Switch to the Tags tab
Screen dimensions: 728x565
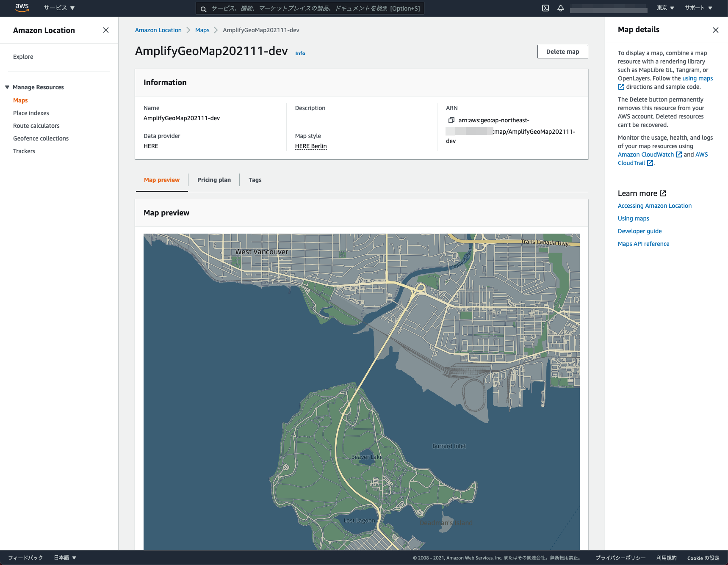[x=255, y=180]
